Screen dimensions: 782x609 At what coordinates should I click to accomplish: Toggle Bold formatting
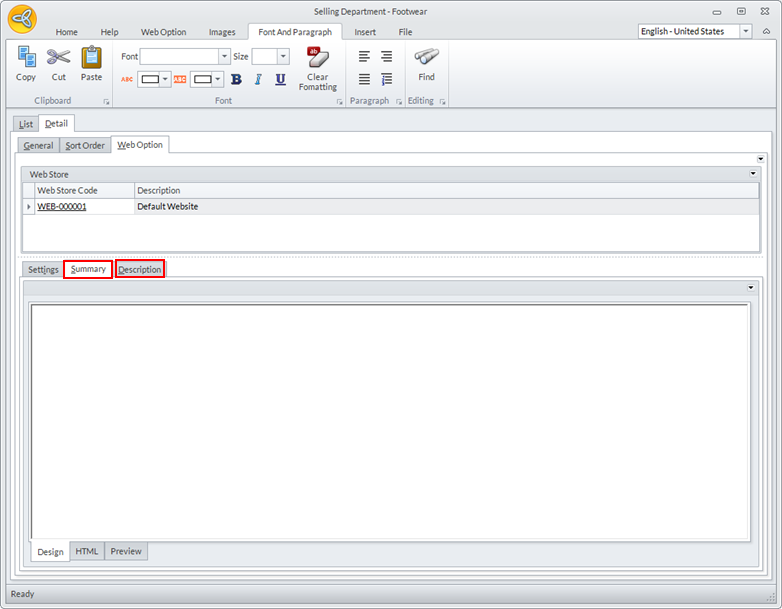[x=236, y=79]
